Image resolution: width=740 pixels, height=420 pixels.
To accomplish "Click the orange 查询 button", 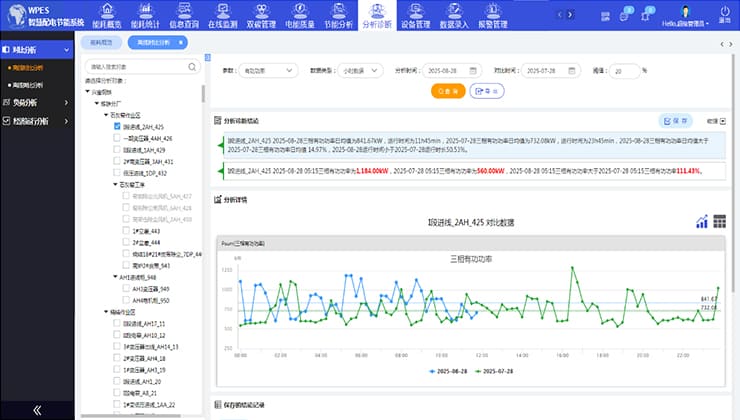I will click(x=447, y=91).
